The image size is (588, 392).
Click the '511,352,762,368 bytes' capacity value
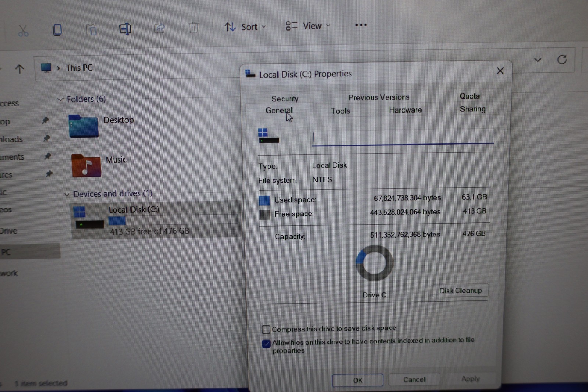[405, 235]
